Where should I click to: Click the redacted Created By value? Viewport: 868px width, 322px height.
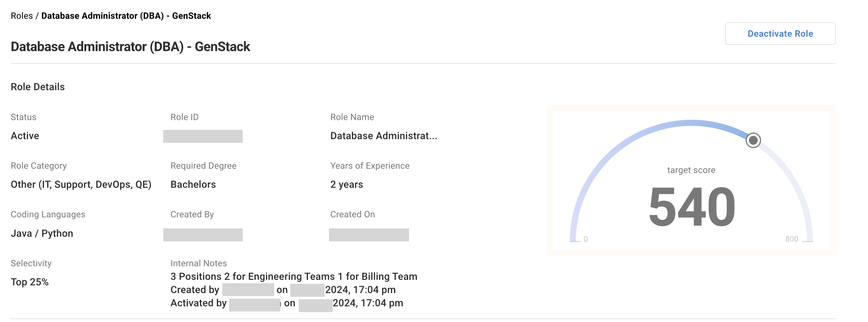202,235
